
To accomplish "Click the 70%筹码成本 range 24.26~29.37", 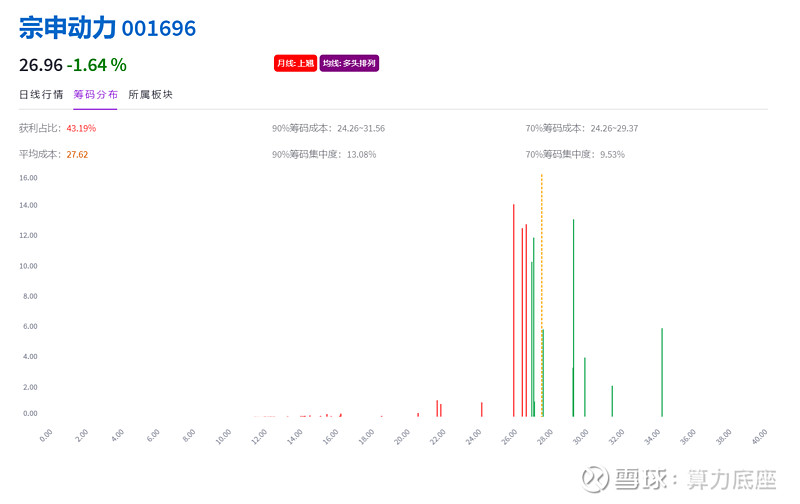I will [x=614, y=128].
